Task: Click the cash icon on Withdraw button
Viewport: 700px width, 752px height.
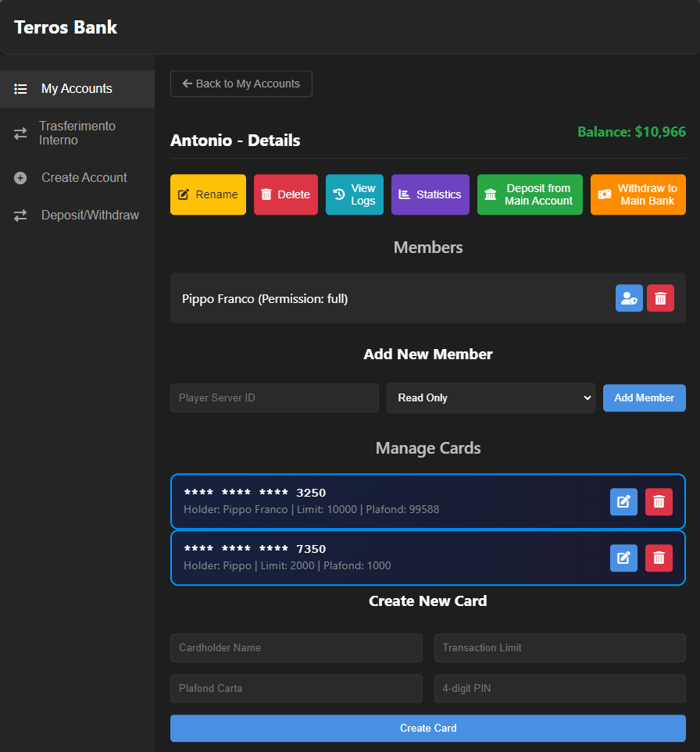Action: point(605,194)
